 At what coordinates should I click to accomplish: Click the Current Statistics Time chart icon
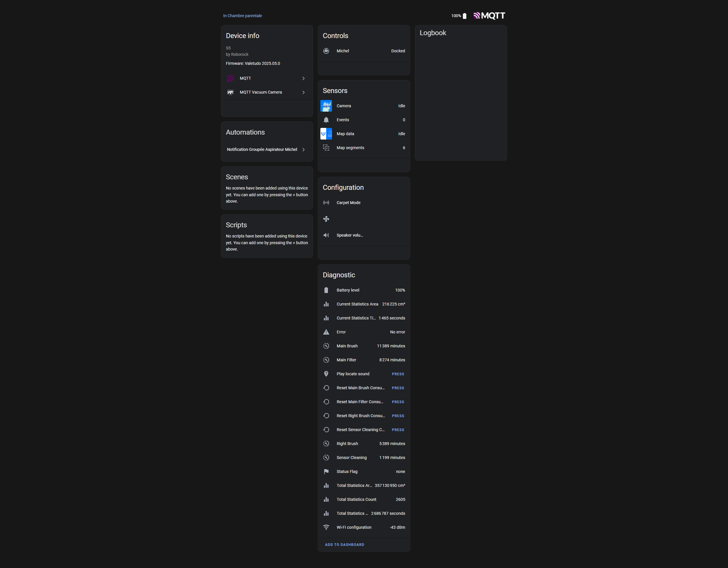[326, 318]
